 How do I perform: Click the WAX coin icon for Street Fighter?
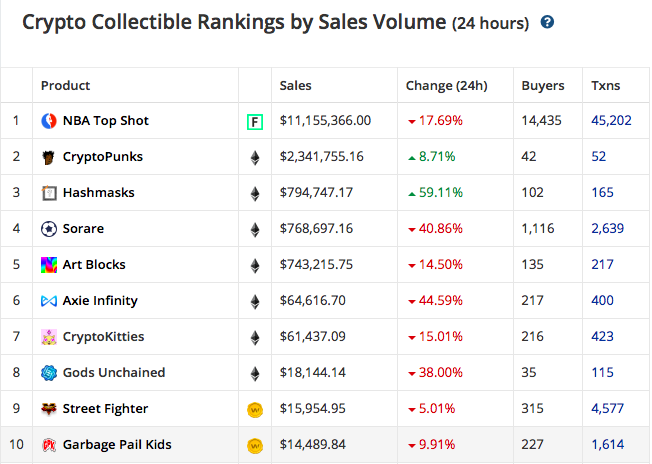point(255,410)
